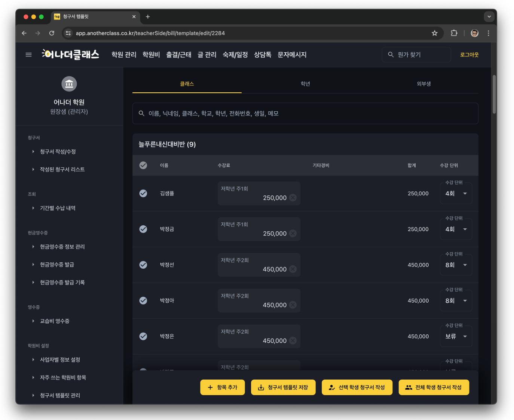The width and height of the screenshot is (514, 420).
Task: Uncheck the 김샘플 row checkbox
Action: point(143,193)
